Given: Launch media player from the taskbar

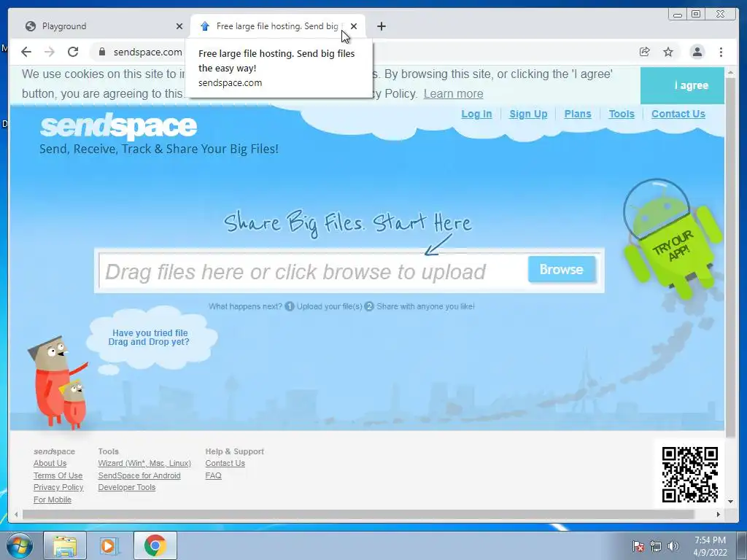Looking at the screenshot, I should 109,545.
